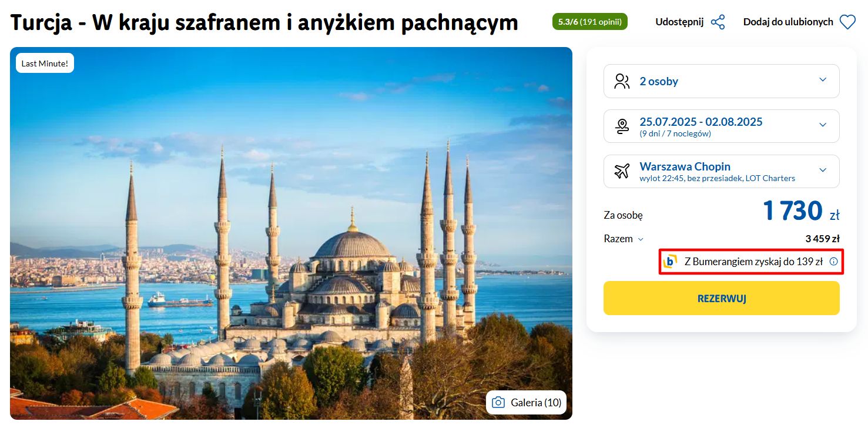The image size is (868, 428).
Task: Click the people icon in 2 osoby field
Action: pos(622,81)
